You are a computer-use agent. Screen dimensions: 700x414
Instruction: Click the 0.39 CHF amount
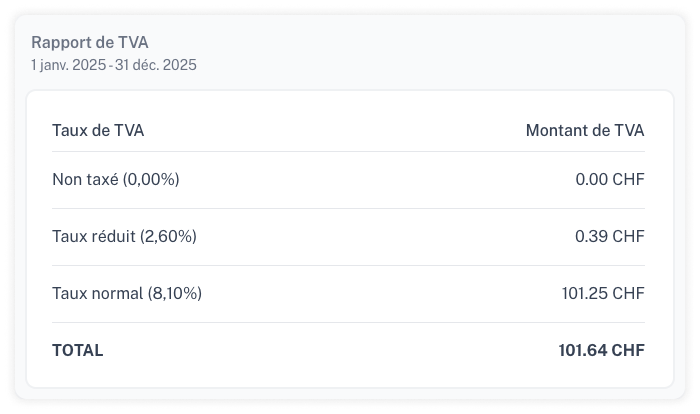pos(610,236)
